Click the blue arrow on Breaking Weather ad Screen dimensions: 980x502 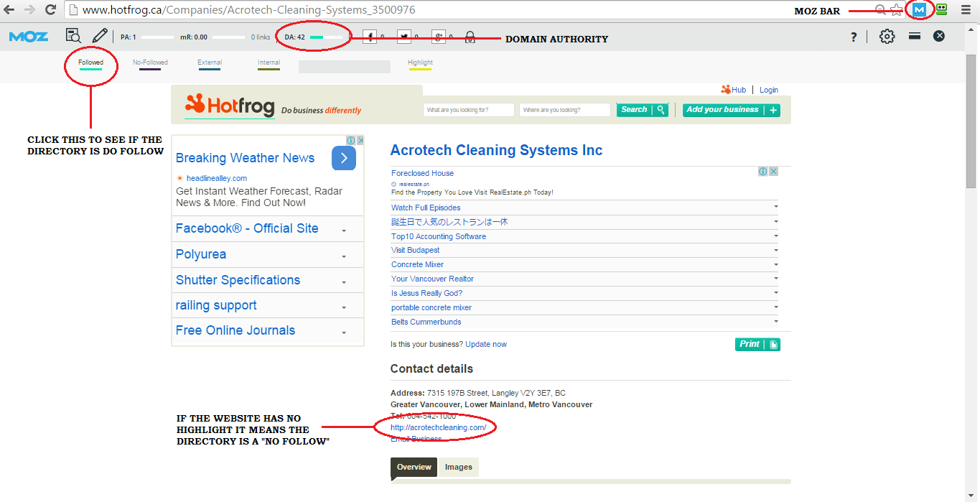[344, 158]
